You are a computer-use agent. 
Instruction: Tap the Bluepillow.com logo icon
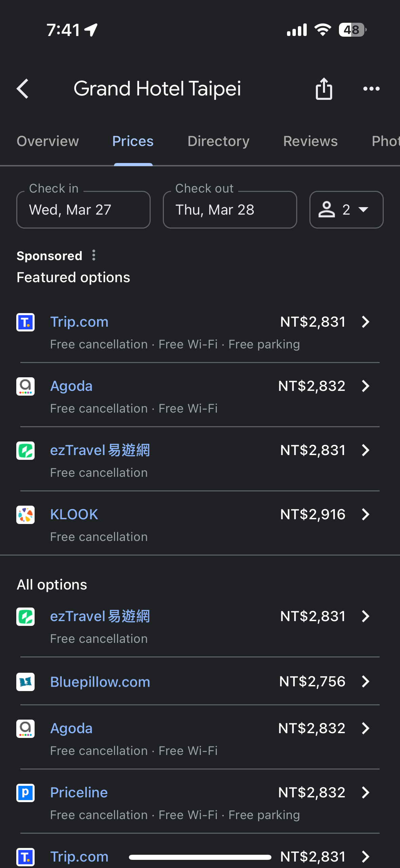25,682
